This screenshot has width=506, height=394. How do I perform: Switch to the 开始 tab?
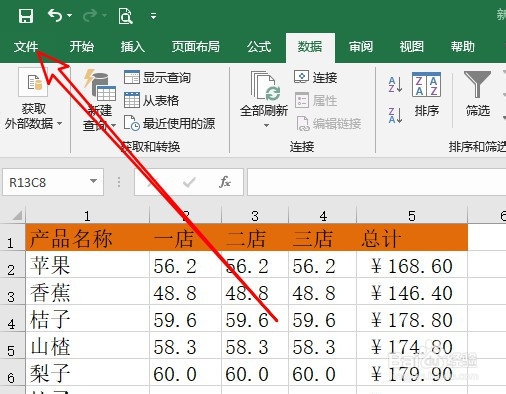tap(82, 46)
